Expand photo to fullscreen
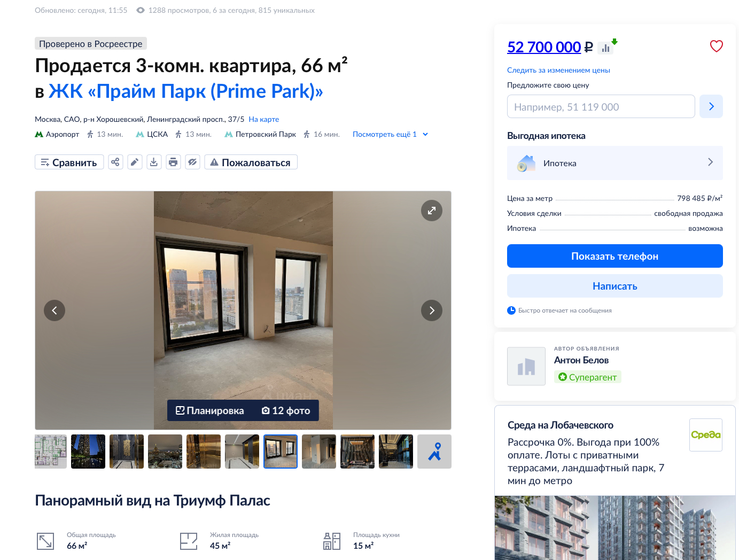This screenshot has width=739, height=560. click(x=432, y=211)
